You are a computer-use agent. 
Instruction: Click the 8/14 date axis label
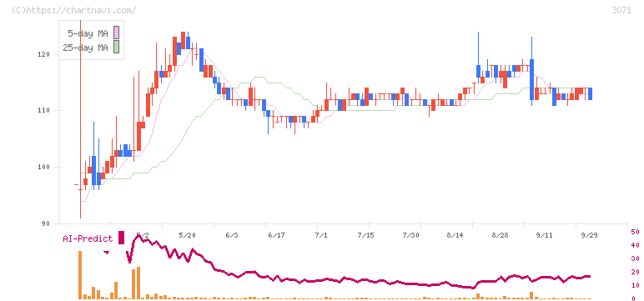455,235
